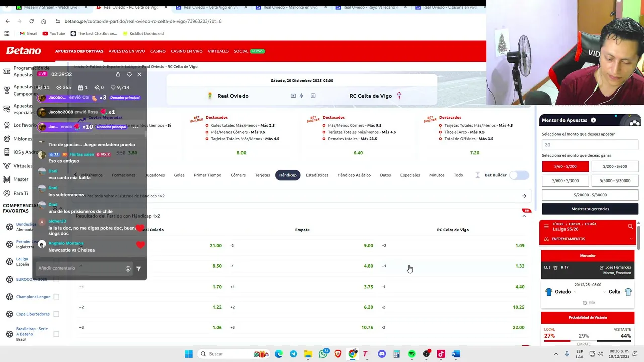The image size is (644, 362).
Task: Close the live chat overlay
Action: coord(139,74)
